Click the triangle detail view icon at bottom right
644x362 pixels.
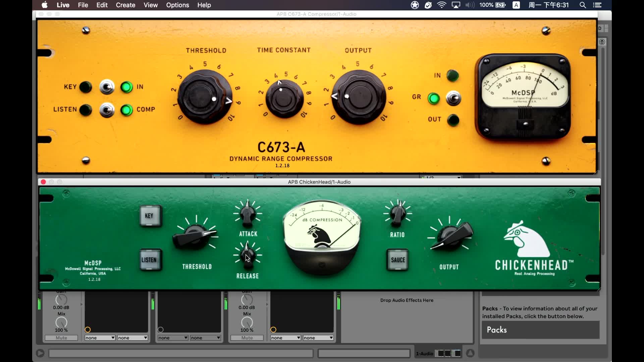470,353
